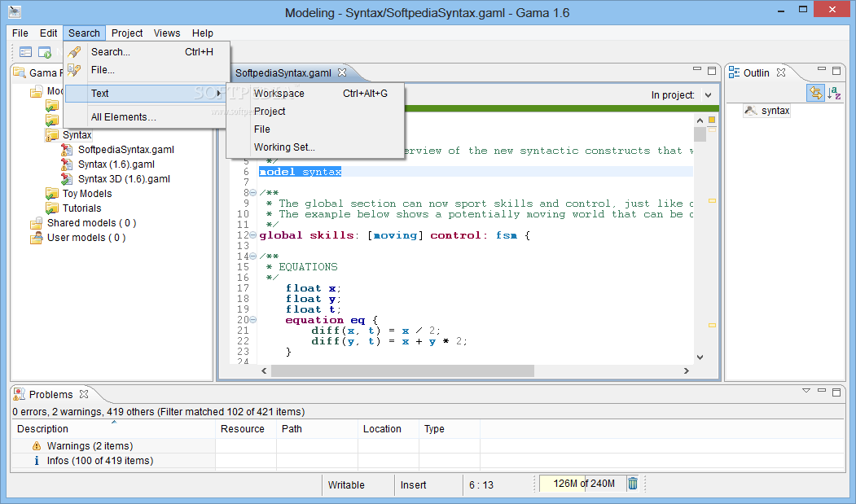Close the Outline view
Viewport: 856px width, 504px height.
point(781,72)
